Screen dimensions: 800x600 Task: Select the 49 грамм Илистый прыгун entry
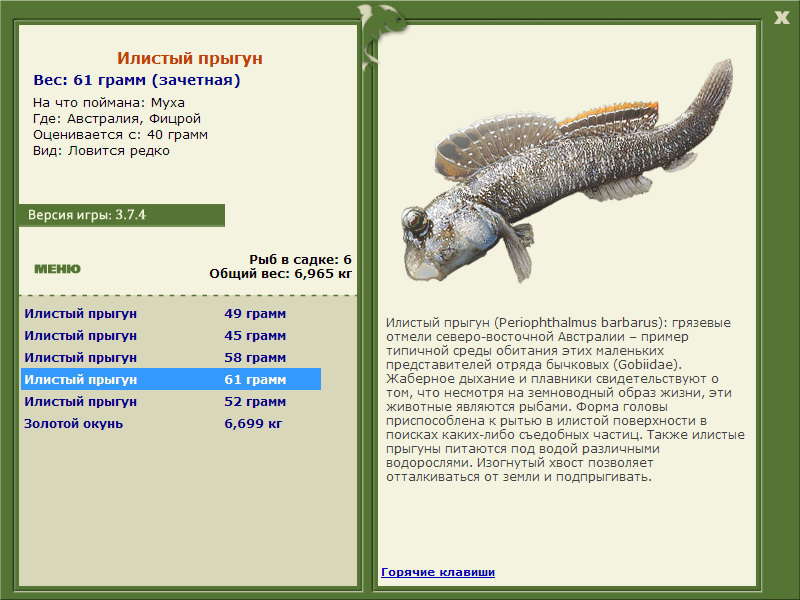point(171,313)
